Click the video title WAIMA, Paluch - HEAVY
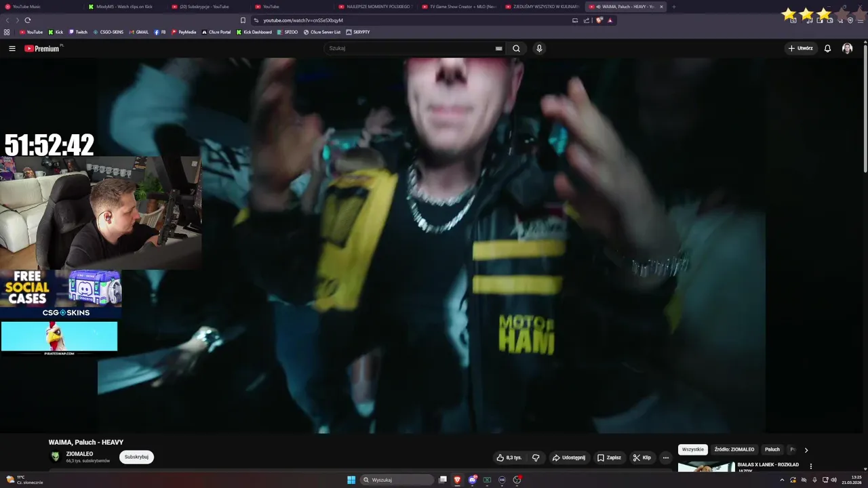Image resolution: width=868 pixels, height=488 pixels. (x=86, y=442)
